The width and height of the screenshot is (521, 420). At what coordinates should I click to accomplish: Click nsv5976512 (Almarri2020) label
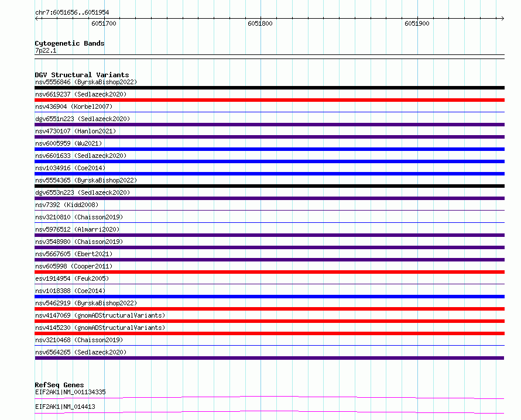tap(77, 229)
